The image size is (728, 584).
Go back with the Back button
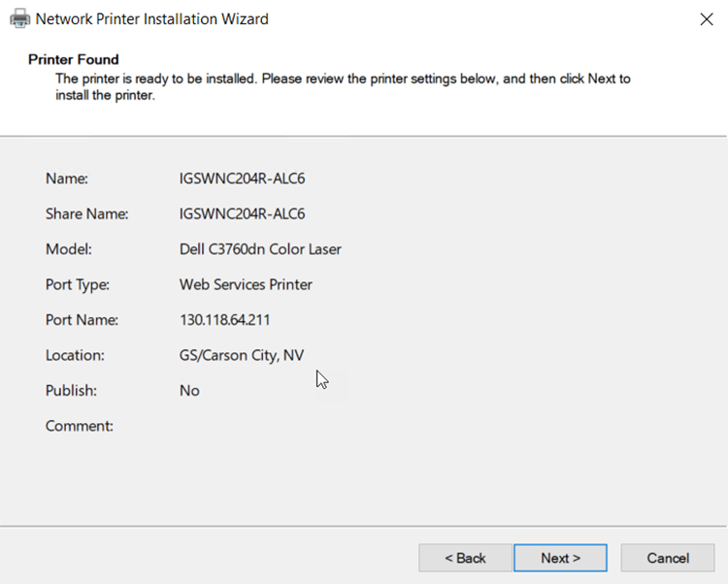coord(465,558)
